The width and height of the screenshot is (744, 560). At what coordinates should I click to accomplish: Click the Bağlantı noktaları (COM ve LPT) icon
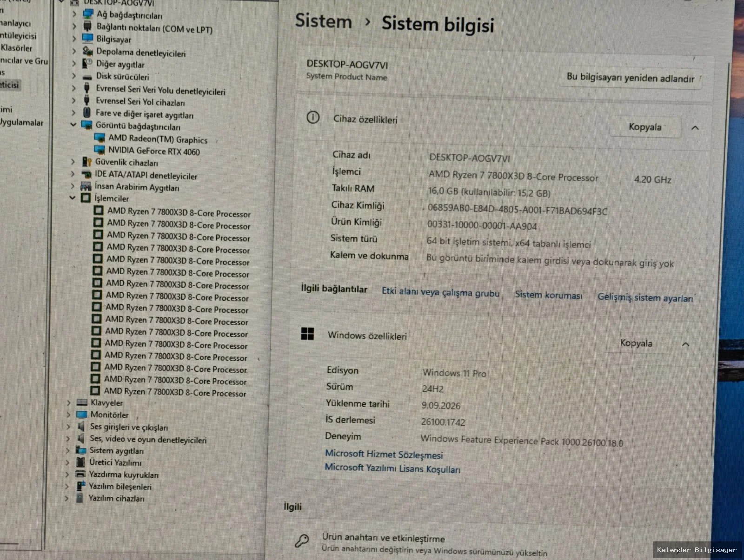click(x=87, y=26)
